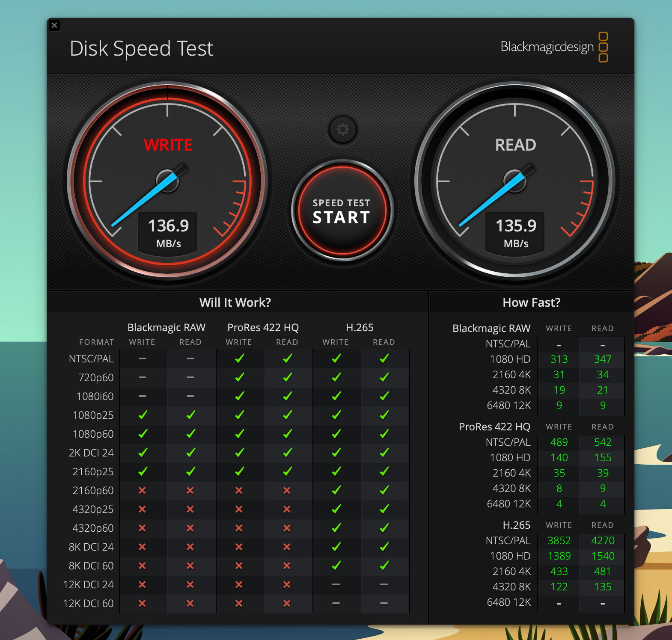Click H.265 4320 8K read value 135
672x640 pixels.
pyautogui.click(x=603, y=587)
